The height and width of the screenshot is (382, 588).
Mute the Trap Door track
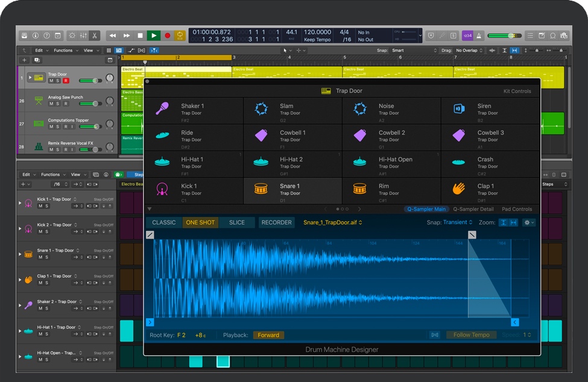51,81
